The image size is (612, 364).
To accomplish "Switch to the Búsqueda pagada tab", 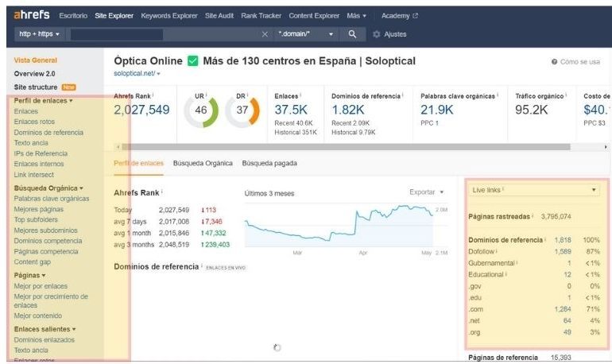I will pos(269,163).
